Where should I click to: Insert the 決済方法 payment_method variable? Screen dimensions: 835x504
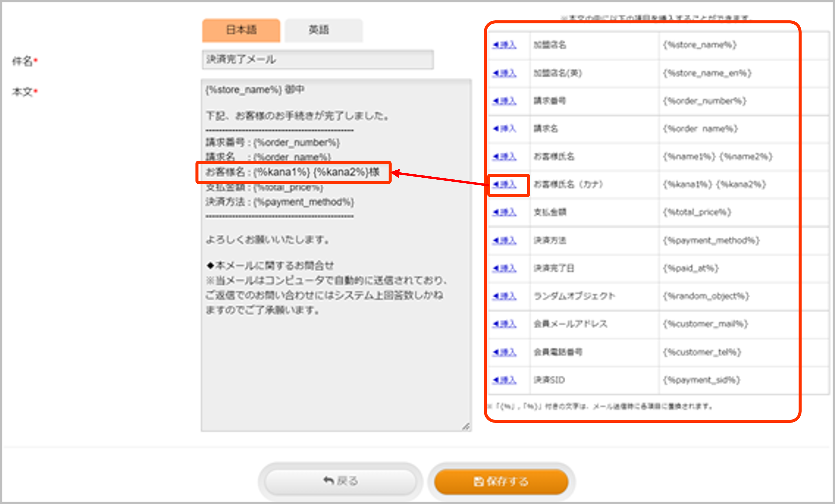[x=504, y=240]
